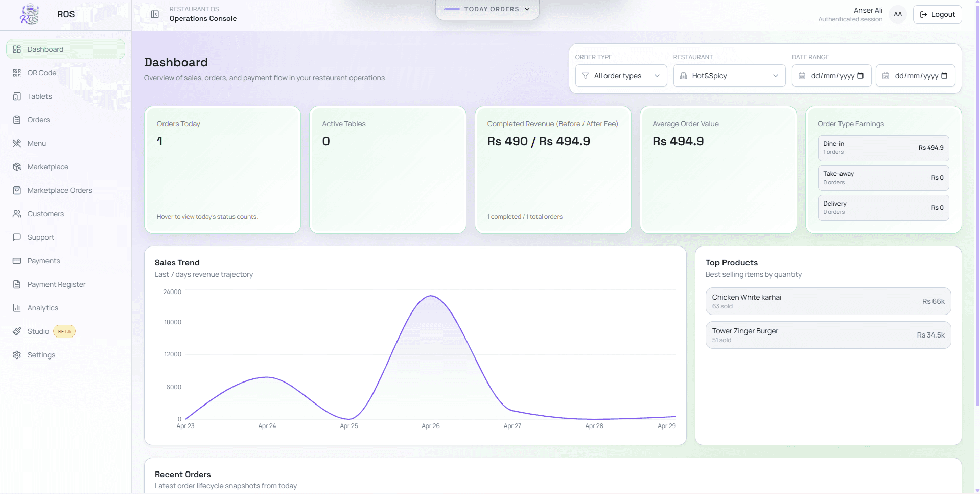Click "1 completed / 1 total orders" text

(x=525, y=217)
